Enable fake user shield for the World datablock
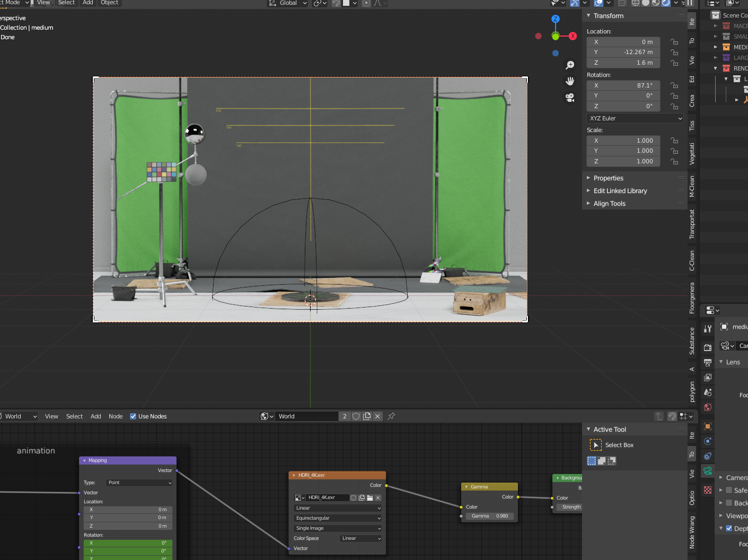748x560 pixels. (356, 416)
